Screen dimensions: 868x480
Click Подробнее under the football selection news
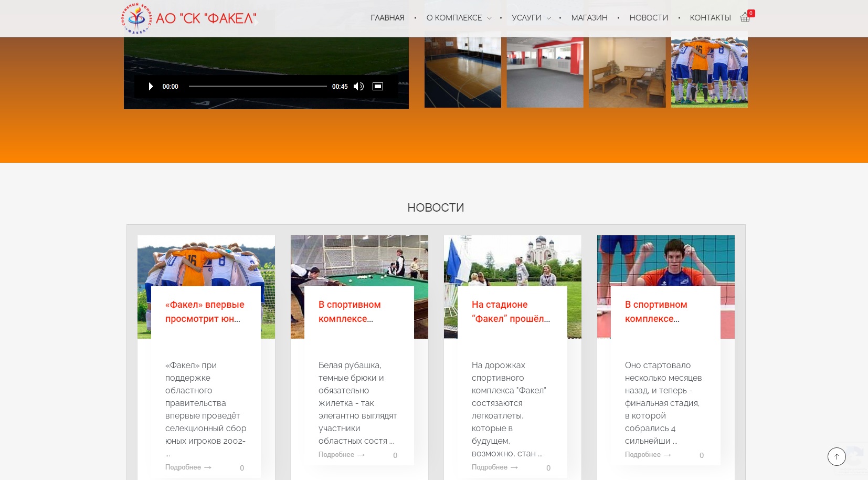coord(188,467)
